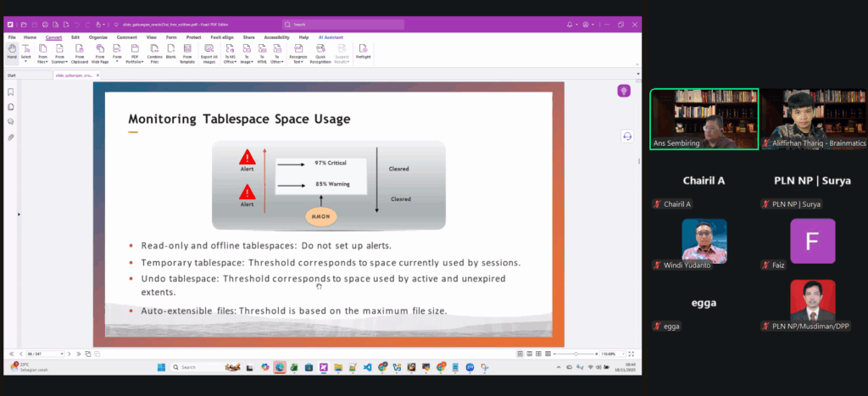Open the Bookmarks panel in left sidebar
This screenshot has width=868, height=396.
coord(11,92)
